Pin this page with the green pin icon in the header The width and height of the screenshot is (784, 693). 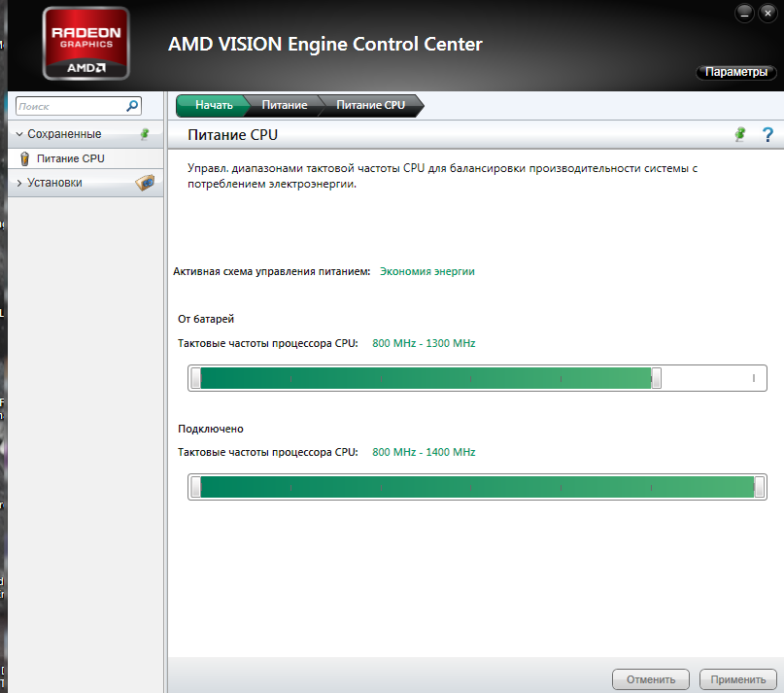(740, 134)
